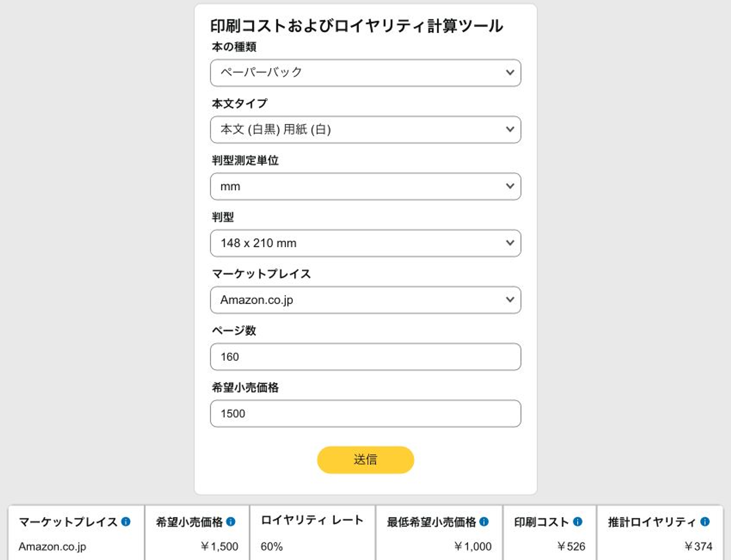Click info icon next to マーケットプレイス column header
Viewport: 731px width, 560px height.
pyautogui.click(x=126, y=522)
